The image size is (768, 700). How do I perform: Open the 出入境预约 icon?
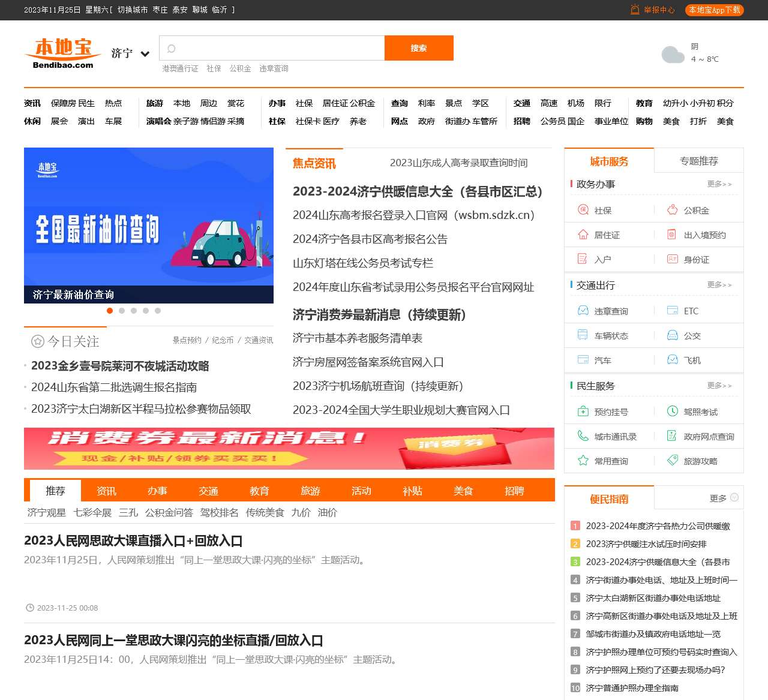(672, 235)
